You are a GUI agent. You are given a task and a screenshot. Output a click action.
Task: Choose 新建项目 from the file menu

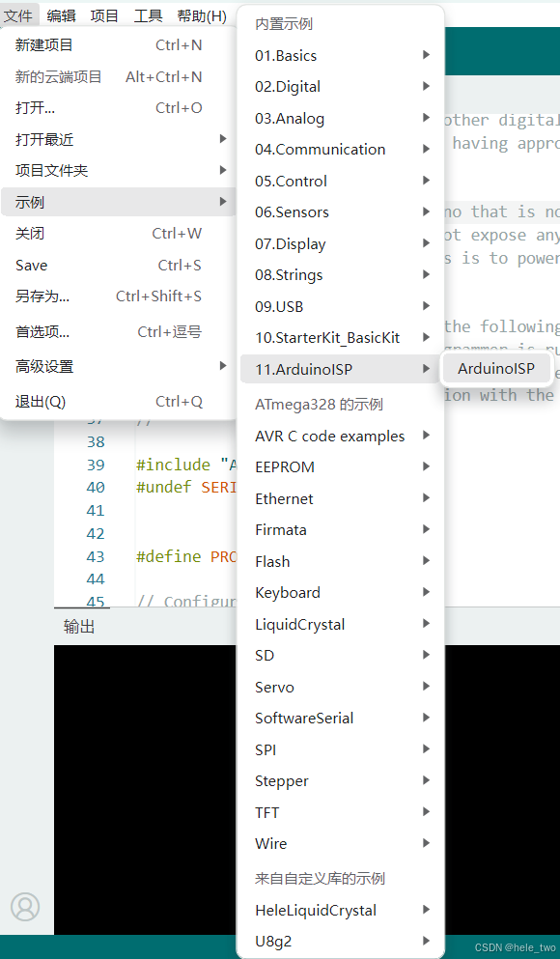[x=118, y=45]
